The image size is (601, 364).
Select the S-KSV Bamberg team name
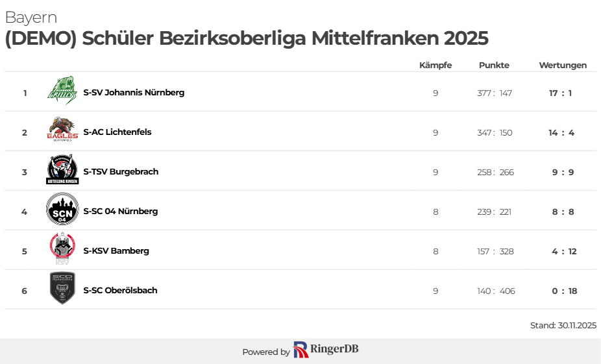pyautogui.click(x=116, y=250)
